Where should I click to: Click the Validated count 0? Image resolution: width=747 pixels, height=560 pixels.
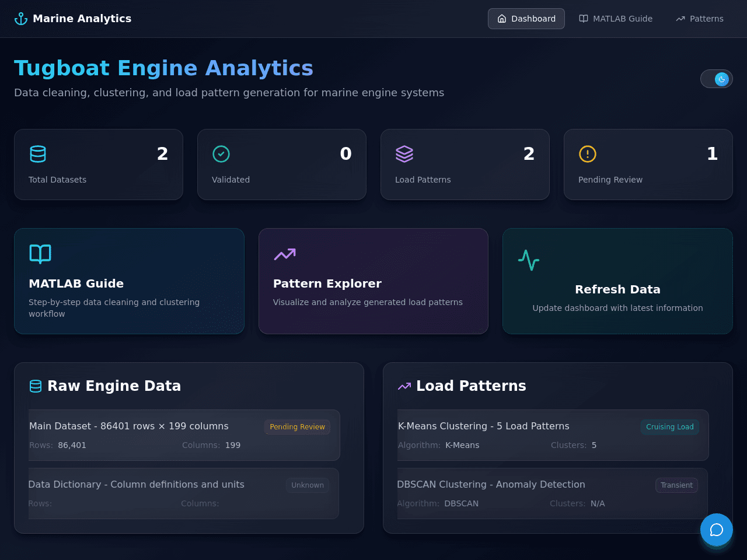click(x=345, y=153)
